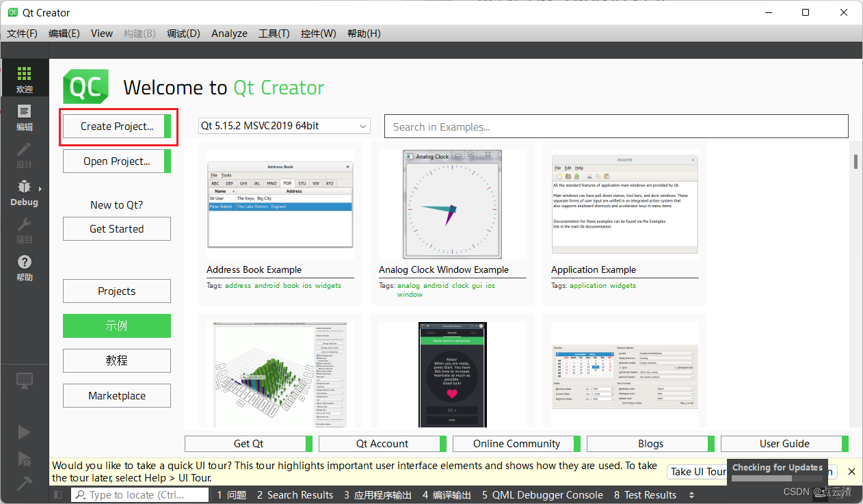Open Debug mode in sidebar

(x=25, y=193)
